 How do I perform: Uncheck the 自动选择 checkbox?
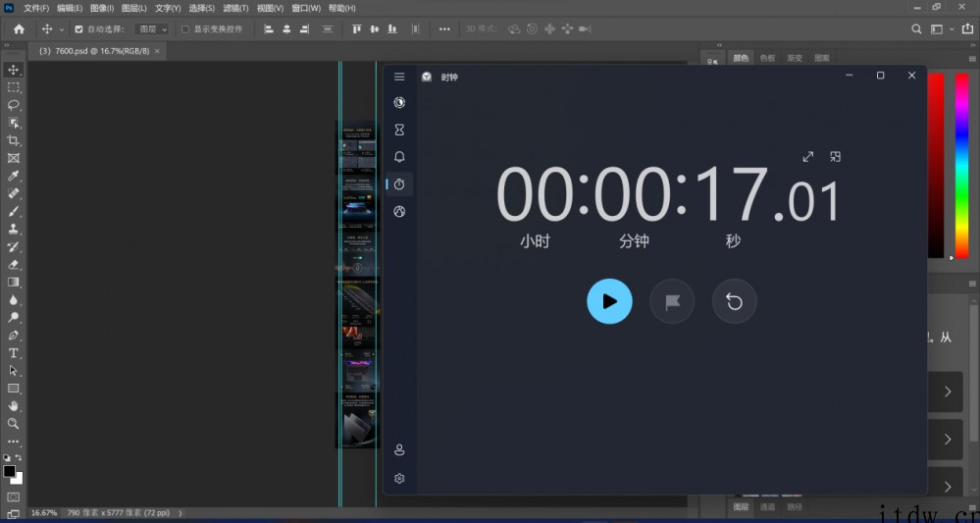[79, 29]
